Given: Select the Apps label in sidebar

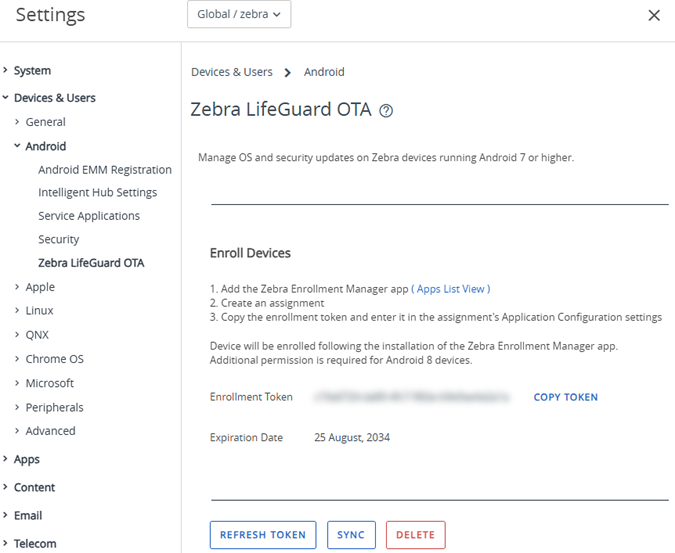Looking at the screenshot, I should pos(27,460).
